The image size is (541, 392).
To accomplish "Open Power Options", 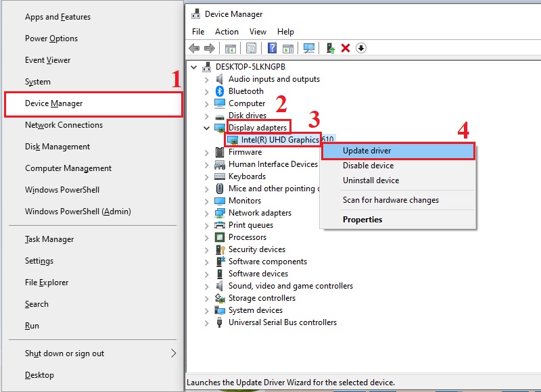I will point(93,39).
